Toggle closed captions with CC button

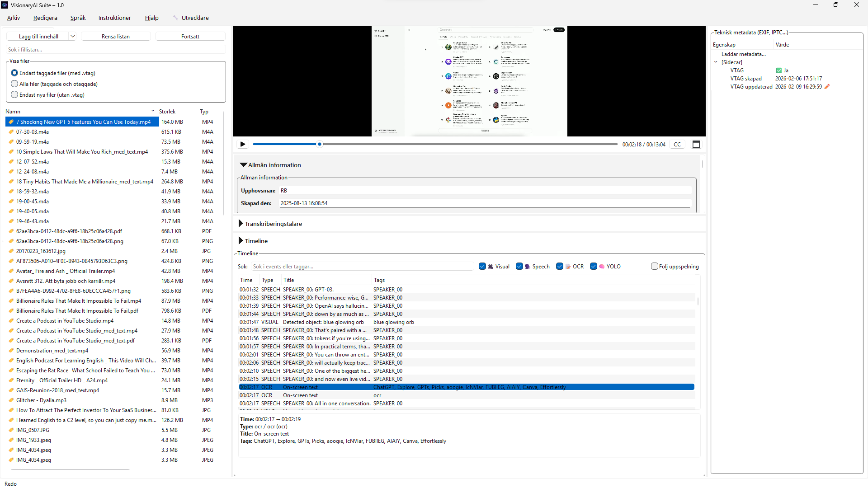[x=677, y=145]
